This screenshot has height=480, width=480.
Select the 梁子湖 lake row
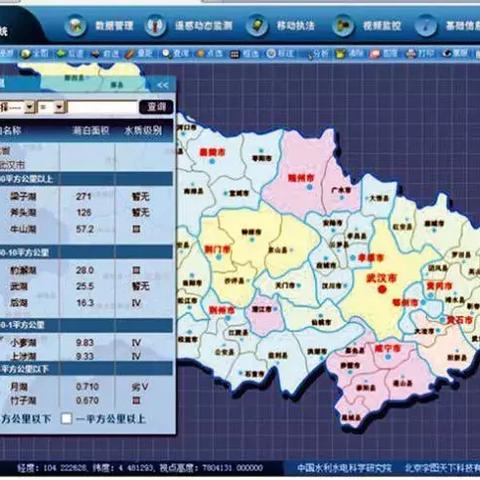coord(87,197)
